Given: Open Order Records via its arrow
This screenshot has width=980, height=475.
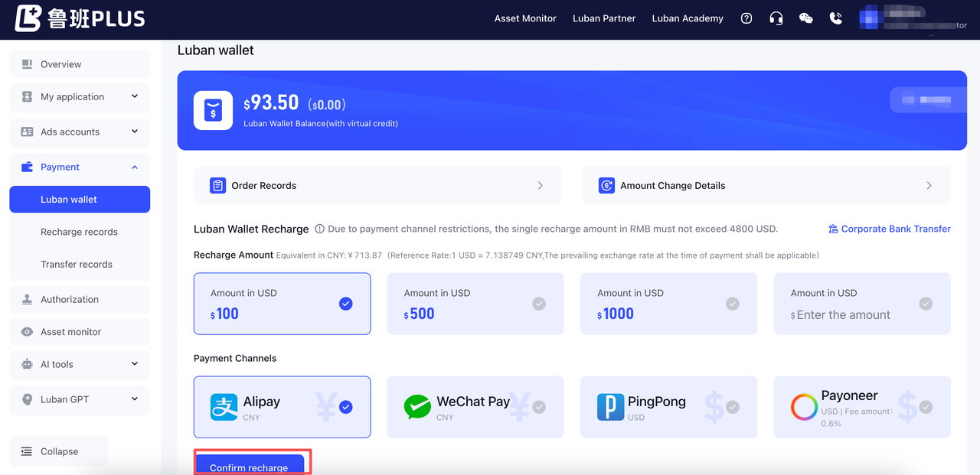Looking at the screenshot, I should (541, 185).
